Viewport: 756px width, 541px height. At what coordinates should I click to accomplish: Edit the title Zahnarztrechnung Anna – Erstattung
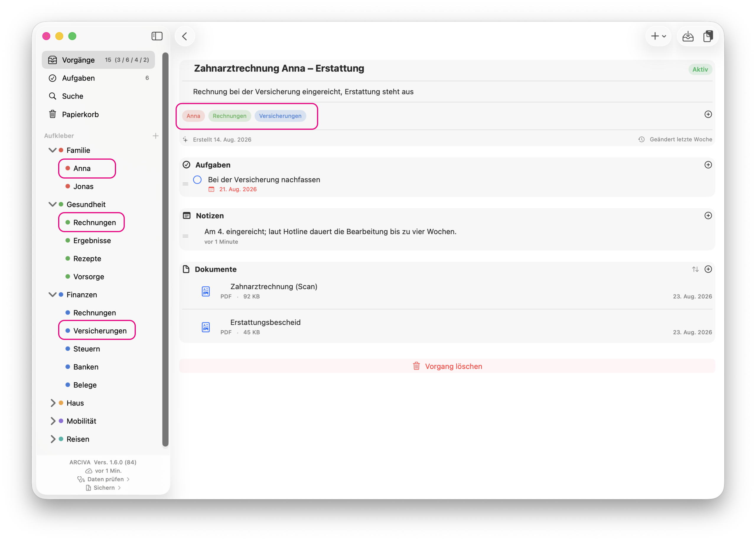279,68
